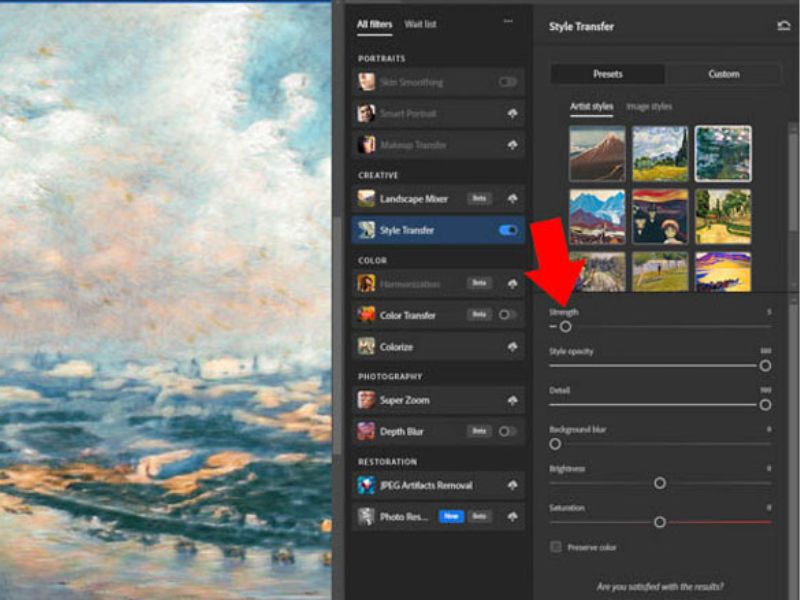The image size is (800, 600).
Task: Enable the Preserve color checkbox
Action: 556,547
